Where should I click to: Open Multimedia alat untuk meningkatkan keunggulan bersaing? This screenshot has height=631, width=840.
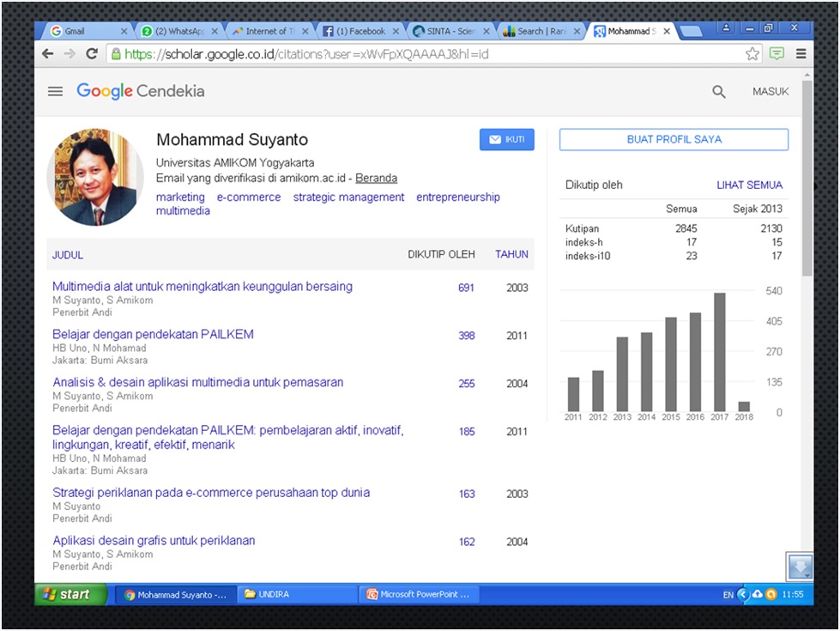pyautogui.click(x=202, y=286)
